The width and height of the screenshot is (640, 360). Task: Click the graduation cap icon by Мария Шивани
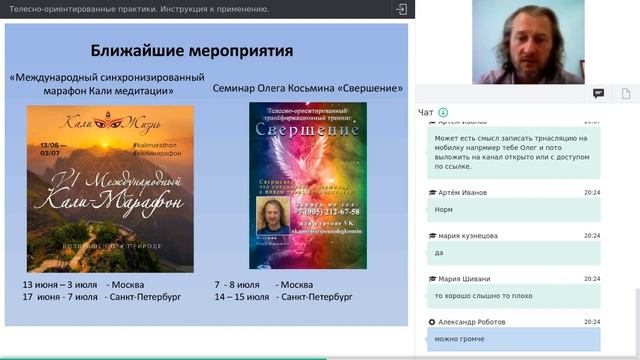click(432, 279)
